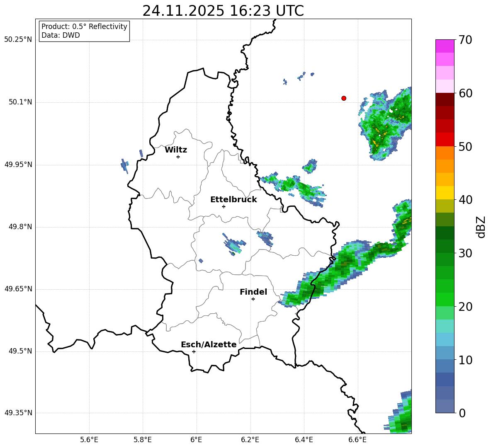Click the 49.95°N latitude label
This screenshot has width=491, height=448.
(x=18, y=165)
